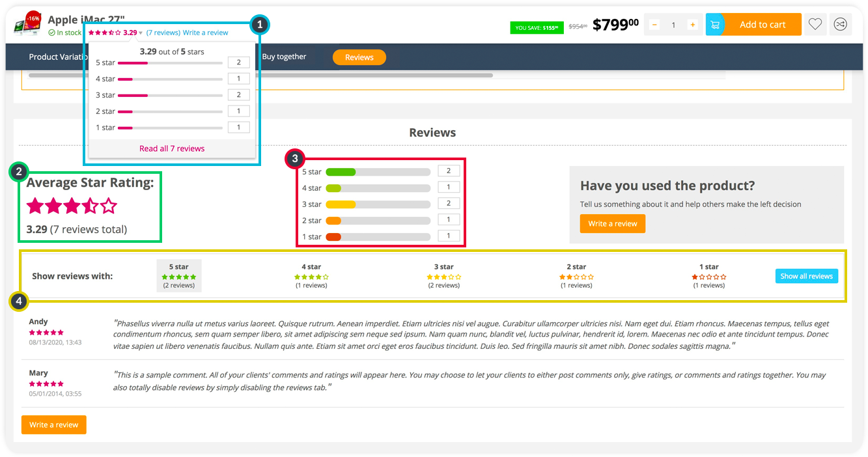Filter reviews by 5 star

(x=179, y=275)
